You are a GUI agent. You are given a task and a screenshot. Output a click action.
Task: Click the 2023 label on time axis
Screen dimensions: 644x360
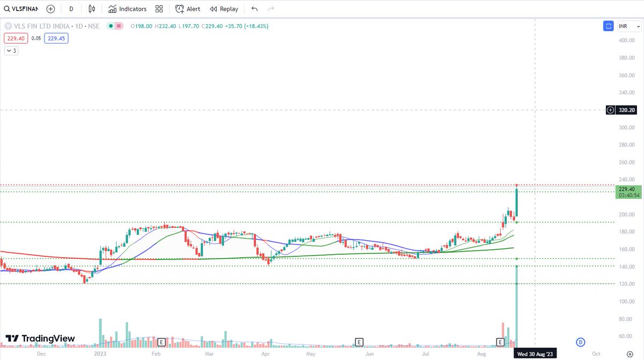(101, 354)
